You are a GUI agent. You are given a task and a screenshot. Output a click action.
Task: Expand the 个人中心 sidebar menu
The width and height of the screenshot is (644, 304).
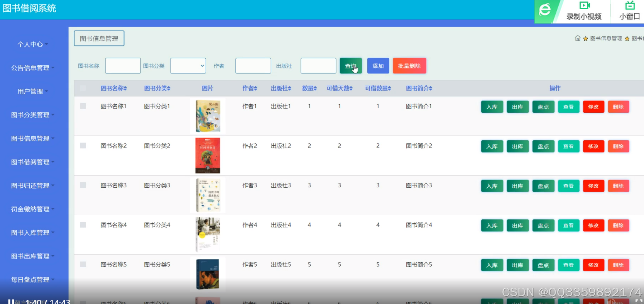tap(33, 44)
